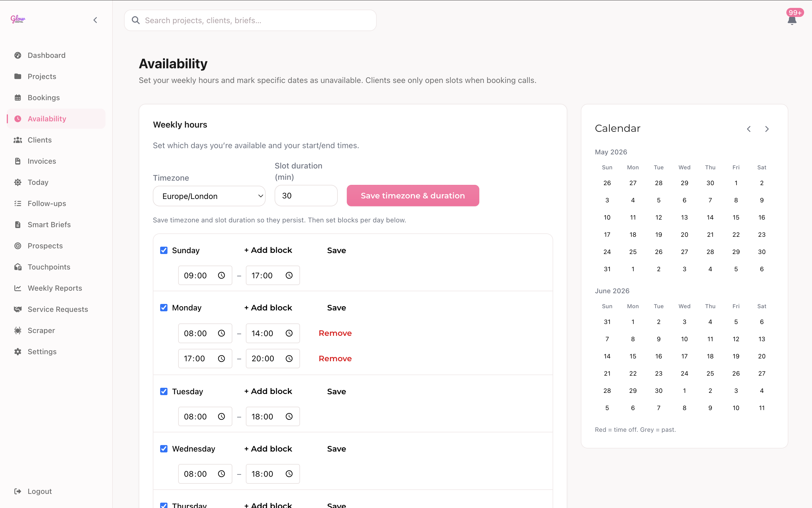812x508 pixels.
Task: Select May 15 in the calendar
Action: [x=736, y=217]
